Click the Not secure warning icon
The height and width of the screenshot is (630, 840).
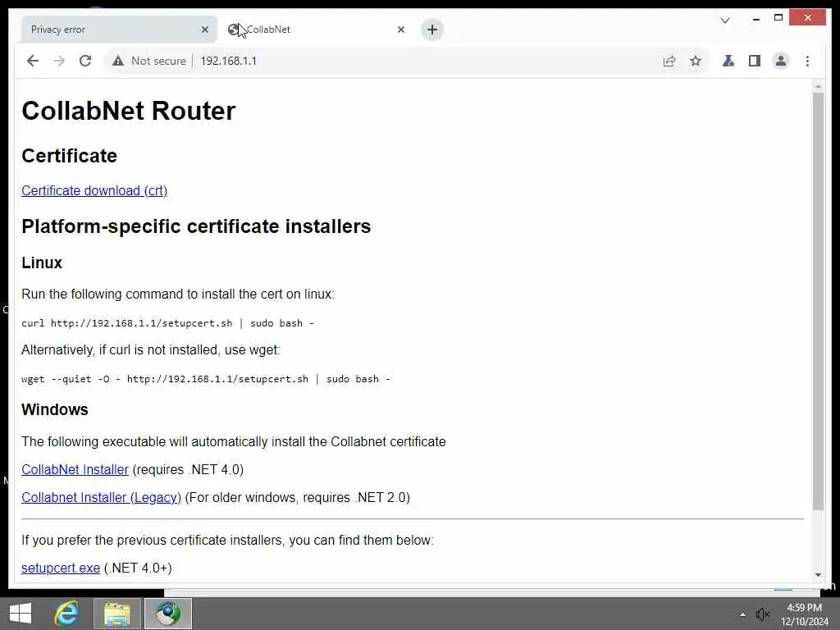click(118, 61)
